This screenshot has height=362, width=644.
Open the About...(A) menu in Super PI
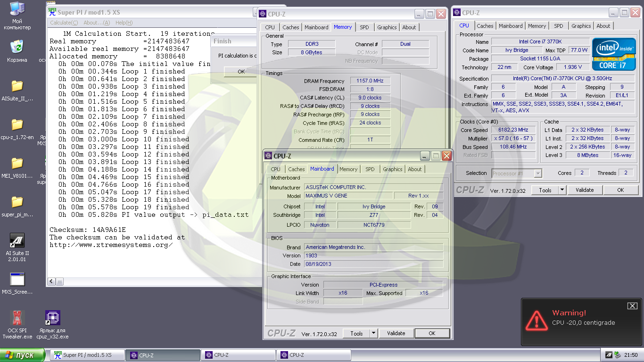tap(97, 23)
